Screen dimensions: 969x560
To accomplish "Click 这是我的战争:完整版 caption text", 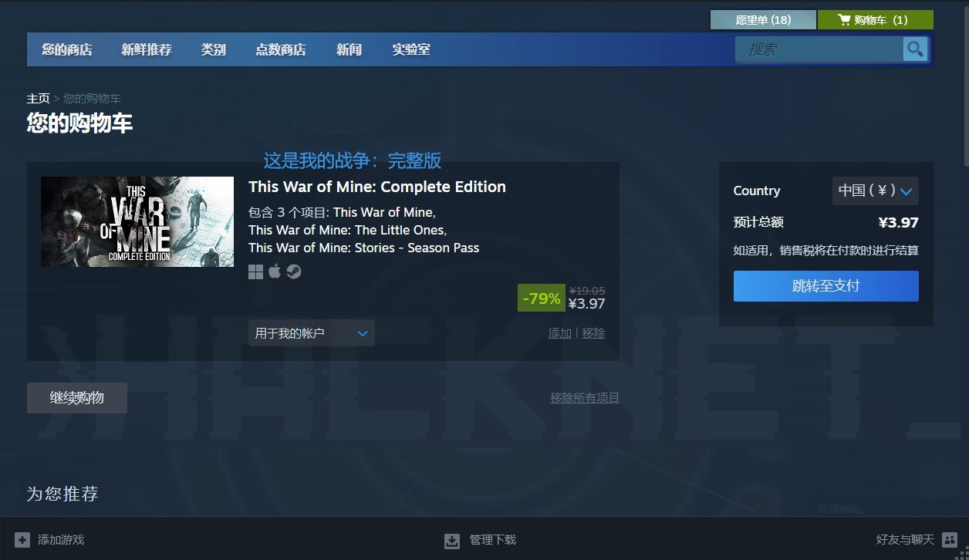I will pos(353,160).
